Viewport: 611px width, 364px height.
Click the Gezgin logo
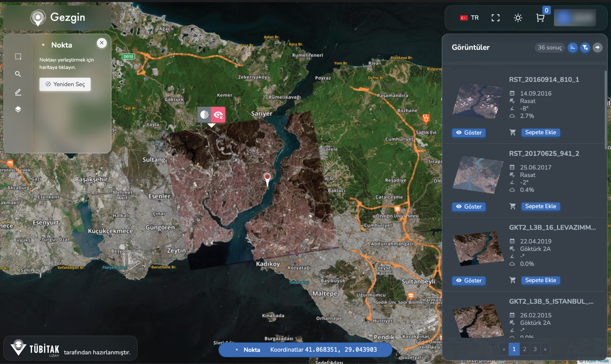pyautogui.click(x=58, y=17)
